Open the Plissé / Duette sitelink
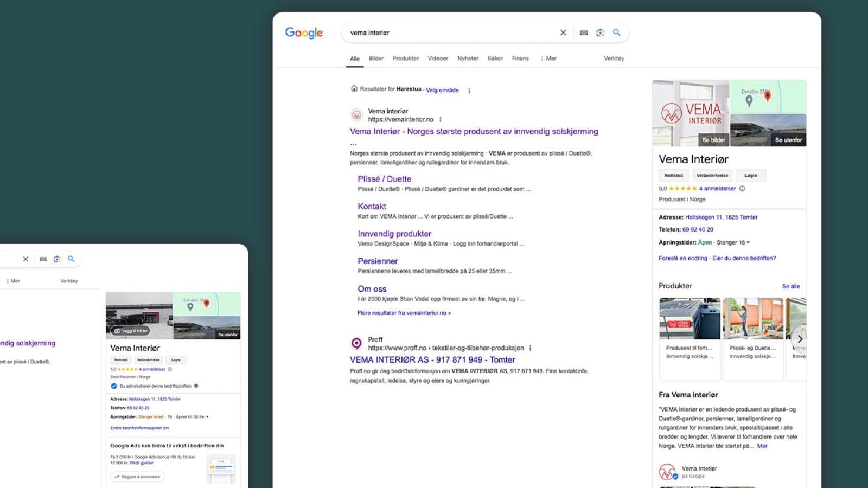Screen dimensions: 868x488 tap(385, 179)
